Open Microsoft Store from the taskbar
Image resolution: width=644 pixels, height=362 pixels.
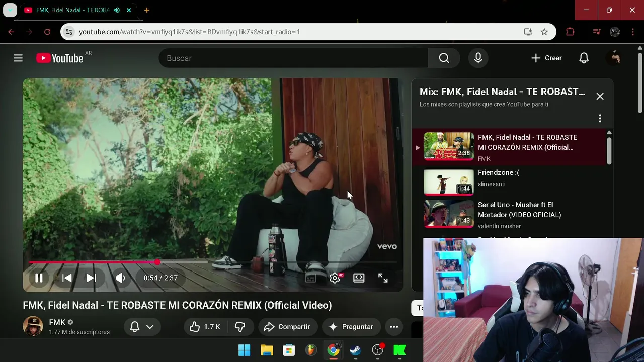click(289, 350)
